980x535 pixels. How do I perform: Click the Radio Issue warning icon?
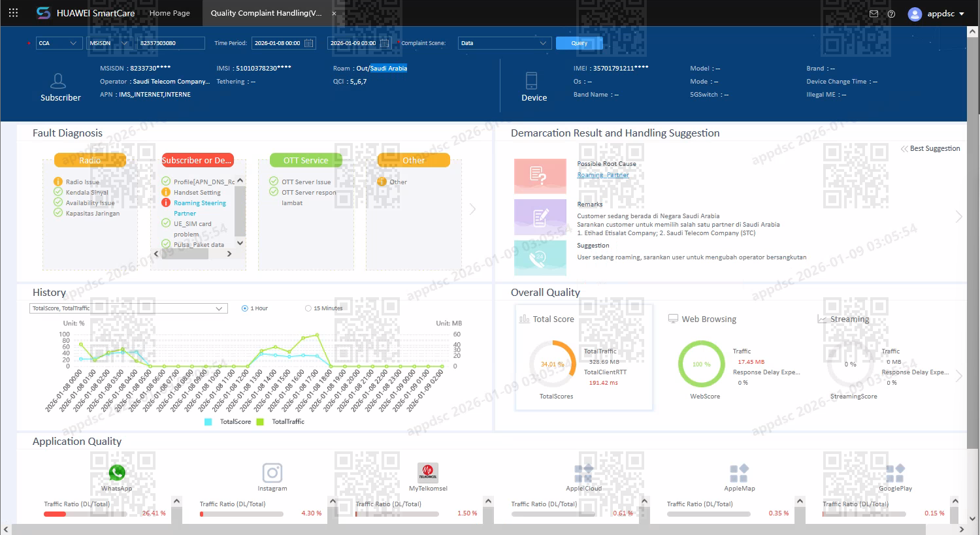(x=58, y=182)
